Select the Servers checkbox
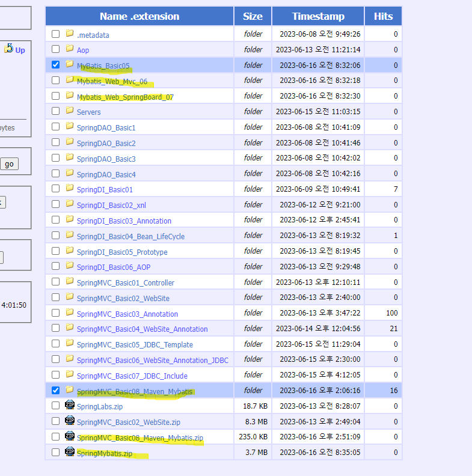 point(55,111)
